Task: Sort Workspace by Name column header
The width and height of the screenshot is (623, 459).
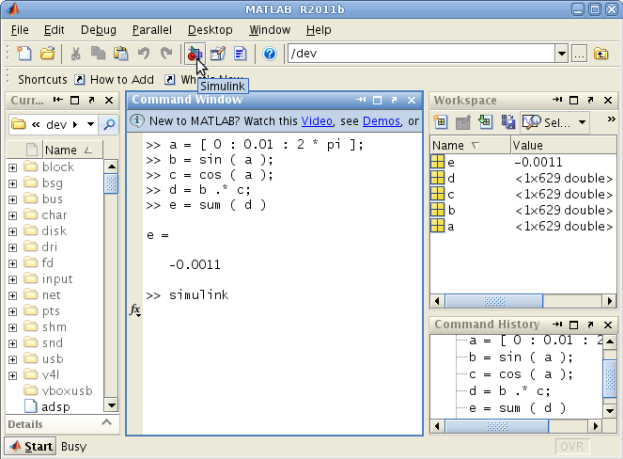Action: click(x=470, y=145)
